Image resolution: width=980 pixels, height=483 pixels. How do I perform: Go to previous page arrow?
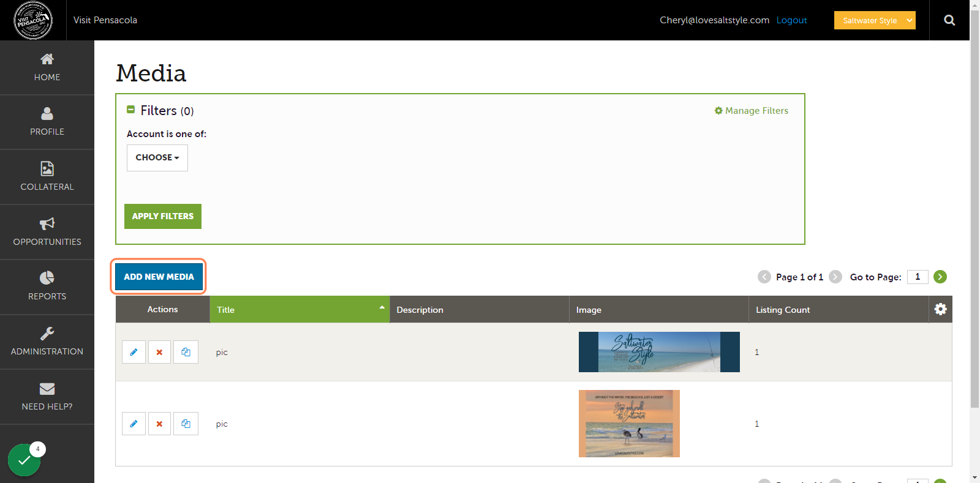point(764,277)
